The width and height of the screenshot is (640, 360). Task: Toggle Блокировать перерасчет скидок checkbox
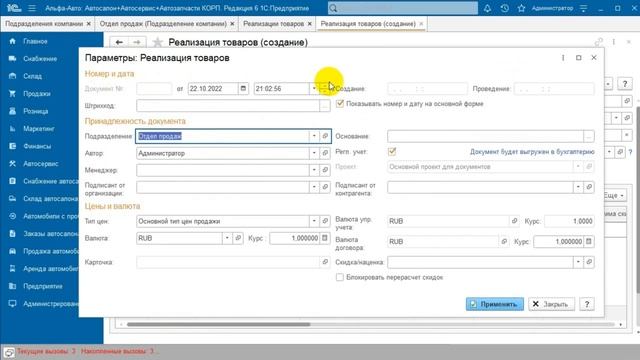(x=340, y=277)
